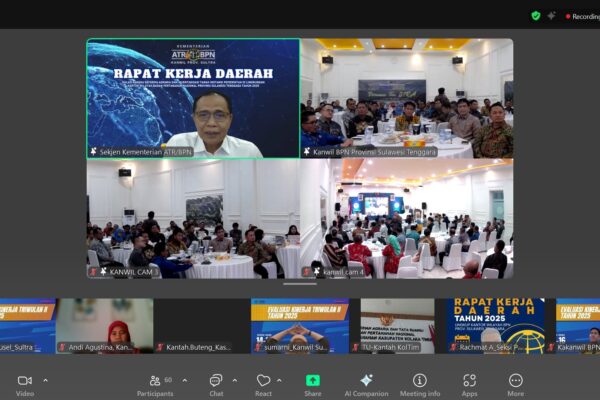Expand the Participants options chevron
The width and height of the screenshot is (600, 400).
coord(185,380)
